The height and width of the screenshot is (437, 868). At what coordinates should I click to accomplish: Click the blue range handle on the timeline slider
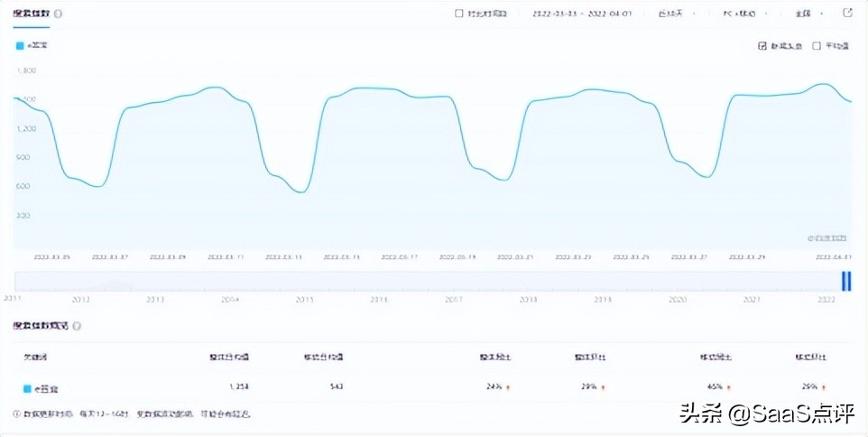click(x=846, y=281)
